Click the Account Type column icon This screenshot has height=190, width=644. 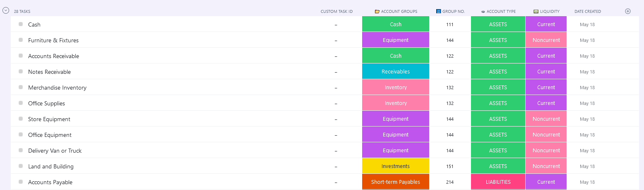(x=483, y=12)
